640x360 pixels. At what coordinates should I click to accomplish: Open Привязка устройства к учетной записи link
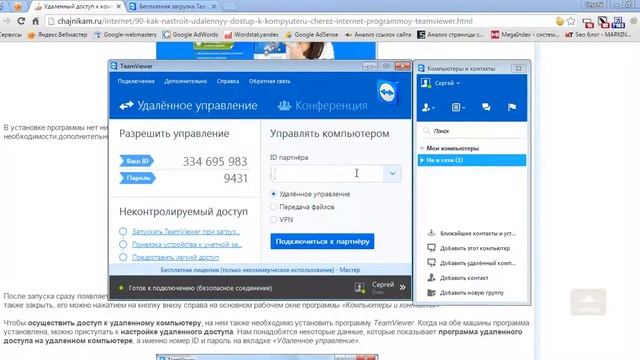(187, 244)
